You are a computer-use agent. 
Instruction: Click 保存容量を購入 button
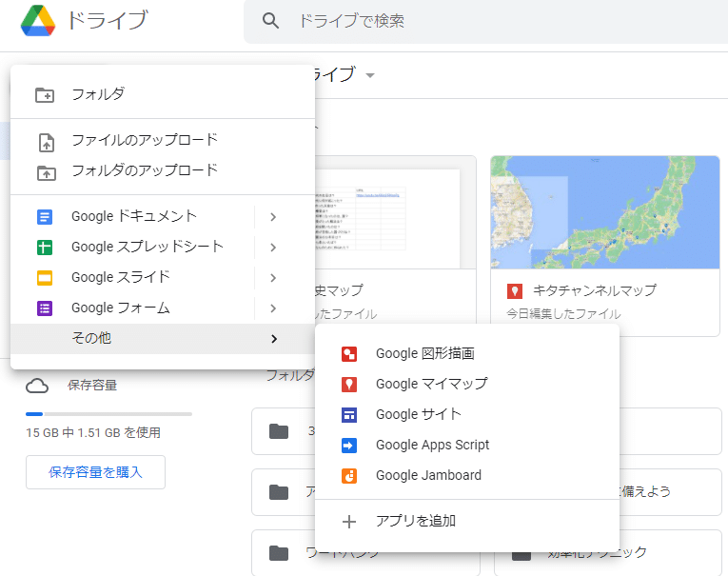(x=96, y=472)
